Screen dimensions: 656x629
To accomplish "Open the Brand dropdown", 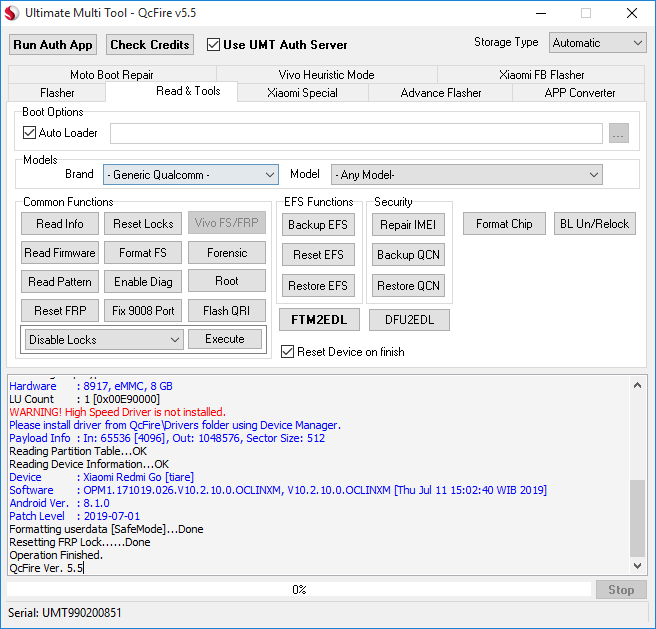I will 191,175.
